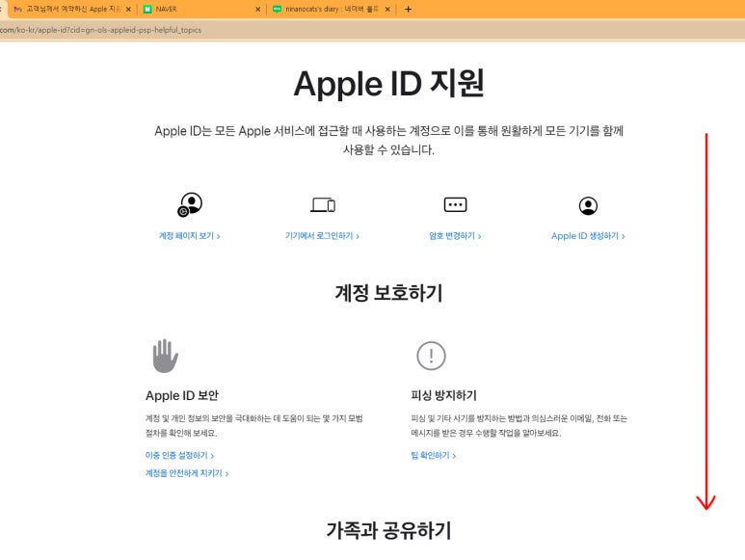745x560 pixels.
Task: Close the Gmail Apple reservation tab
Action: (128, 9)
